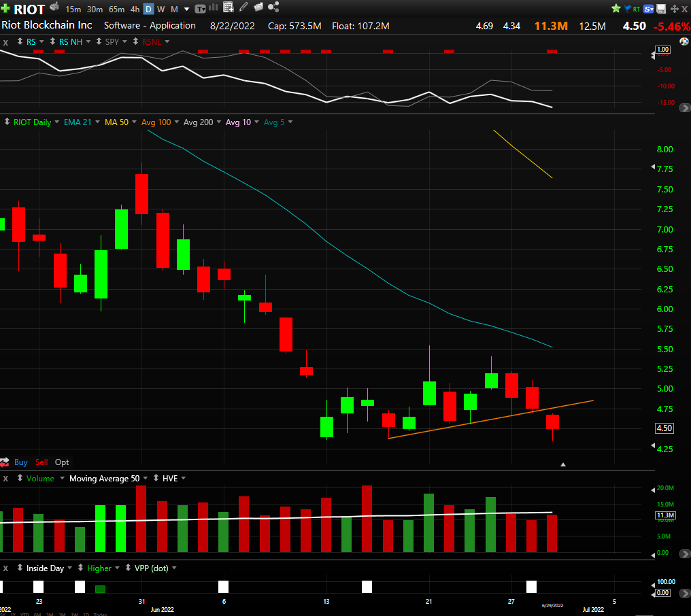Open the VPP (dot) indicator dropdown
691x616 pixels.
pos(174,568)
